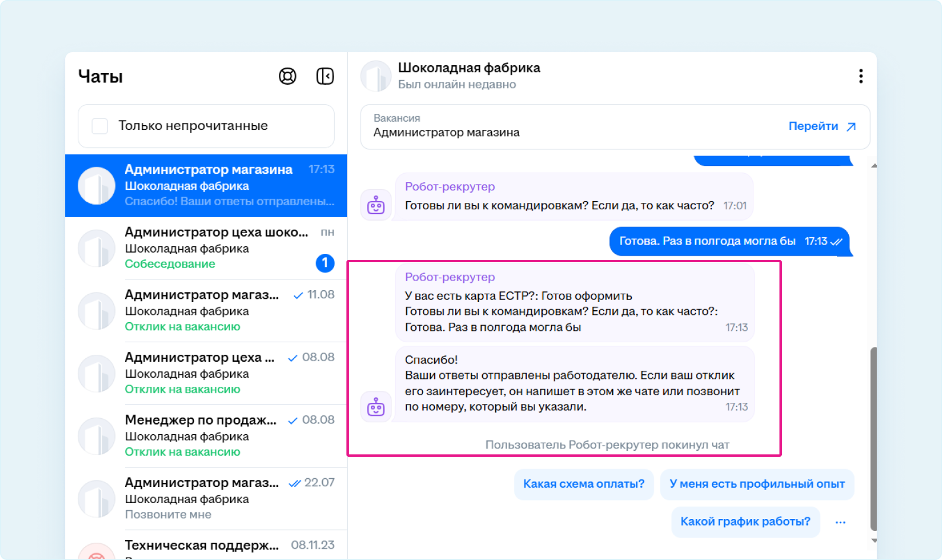The width and height of the screenshot is (942, 560).
Task: Click the Техническая поддержка avatar icon
Action: 96,553
